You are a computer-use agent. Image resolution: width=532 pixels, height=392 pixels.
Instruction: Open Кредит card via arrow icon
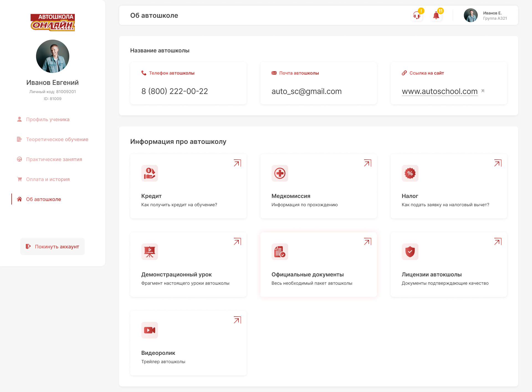pos(237,163)
